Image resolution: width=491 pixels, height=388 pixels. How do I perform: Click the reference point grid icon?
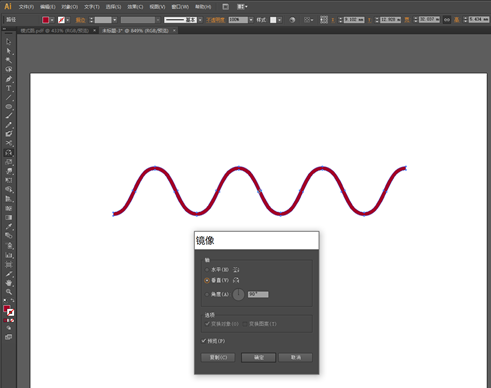click(324, 20)
